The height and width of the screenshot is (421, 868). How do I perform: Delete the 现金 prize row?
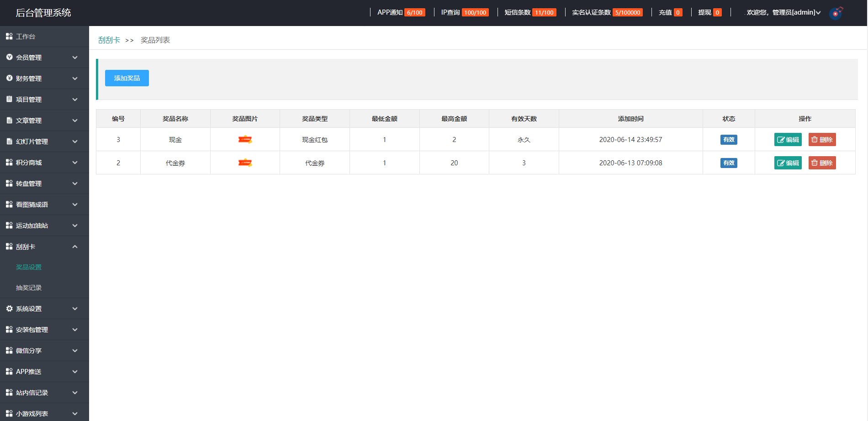[x=822, y=140]
